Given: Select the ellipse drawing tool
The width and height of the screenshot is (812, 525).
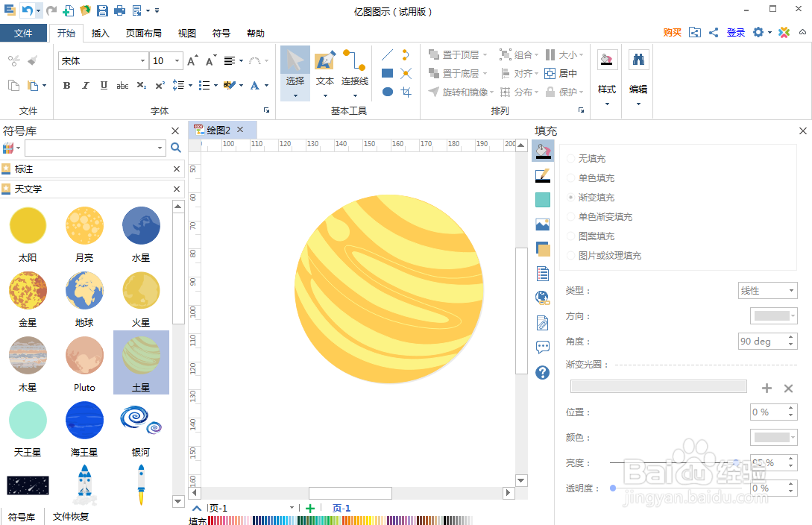Looking at the screenshot, I should [388, 91].
